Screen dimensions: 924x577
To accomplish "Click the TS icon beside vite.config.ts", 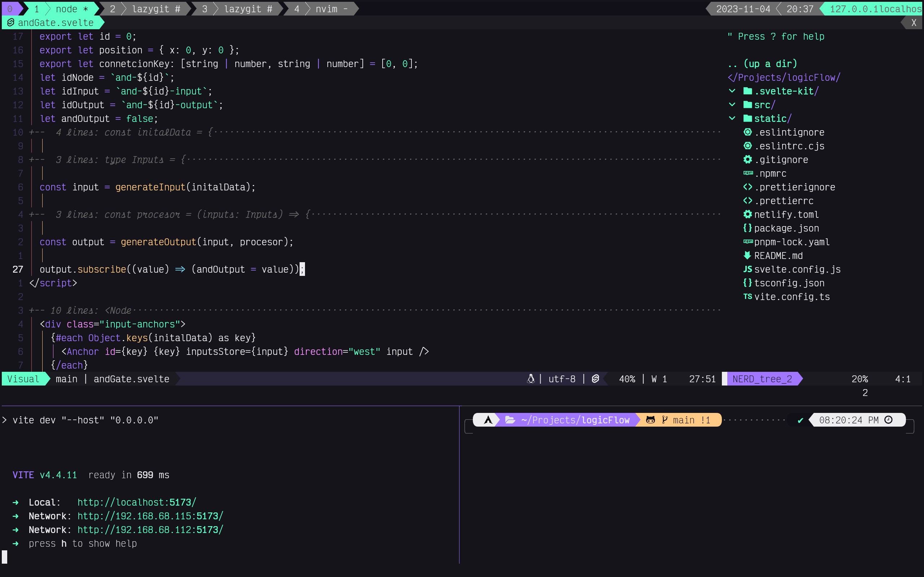I will [748, 296].
